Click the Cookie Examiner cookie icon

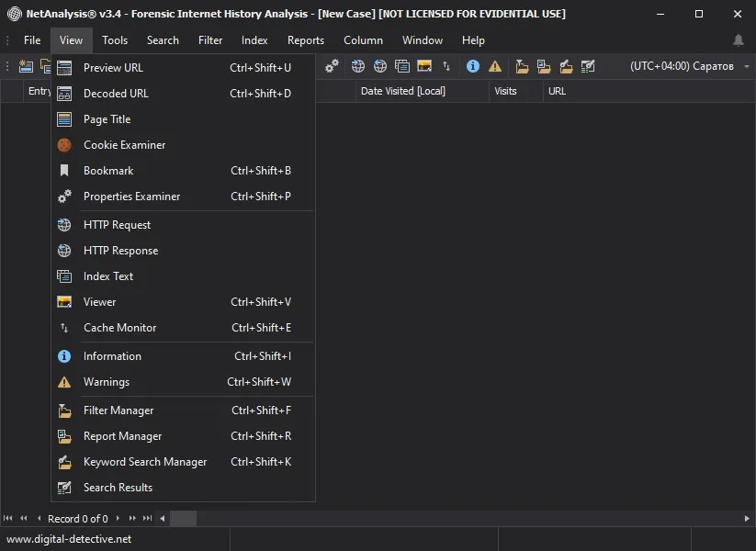click(x=64, y=145)
